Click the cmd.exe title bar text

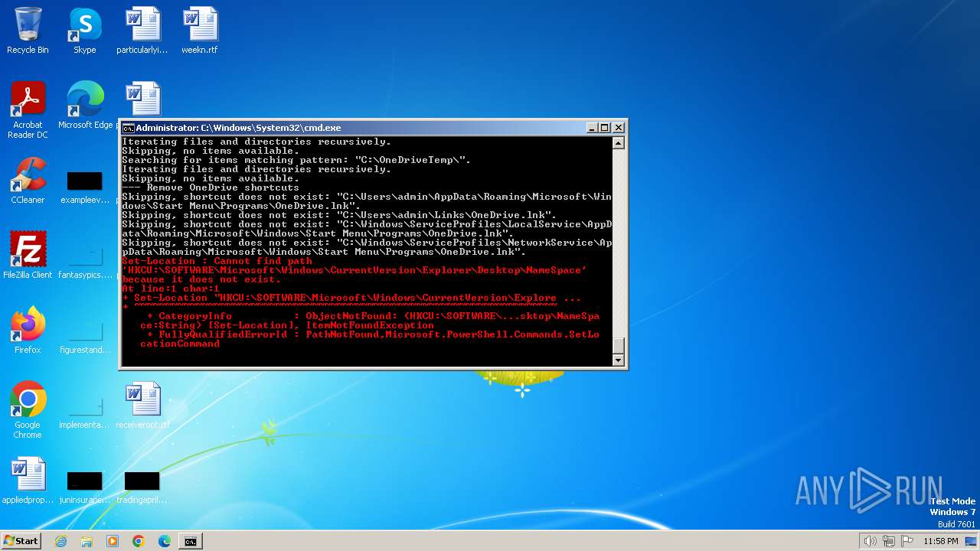coord(238,128)
